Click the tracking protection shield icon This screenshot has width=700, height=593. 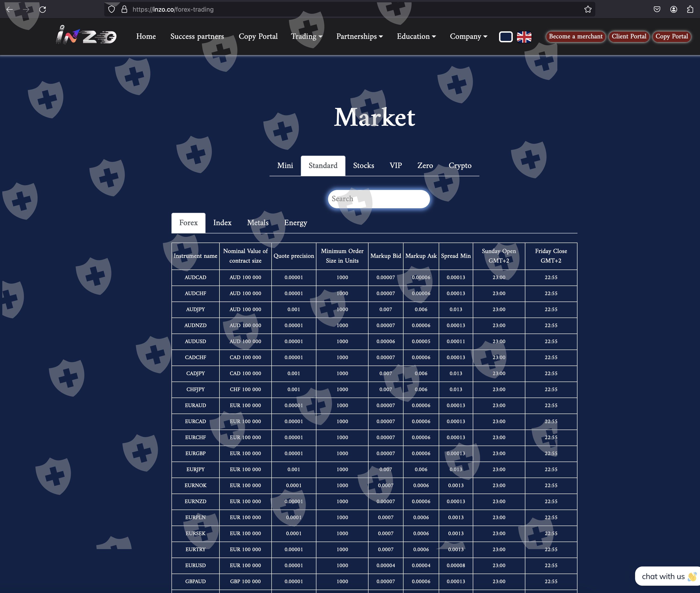tap(112, 9)
